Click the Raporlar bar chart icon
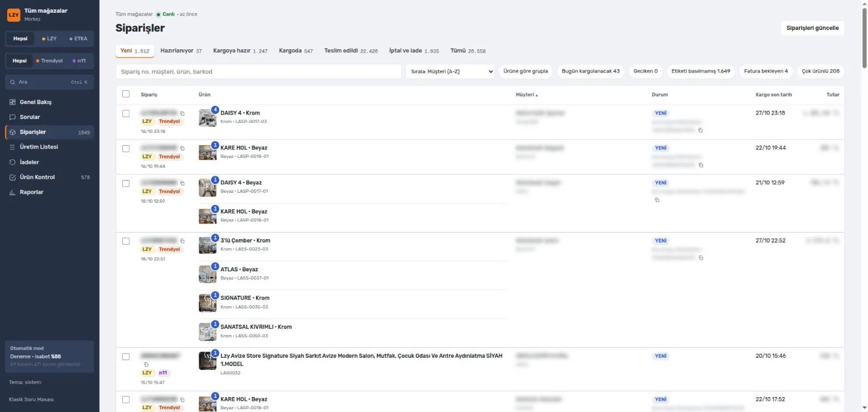 coord(13,192)
